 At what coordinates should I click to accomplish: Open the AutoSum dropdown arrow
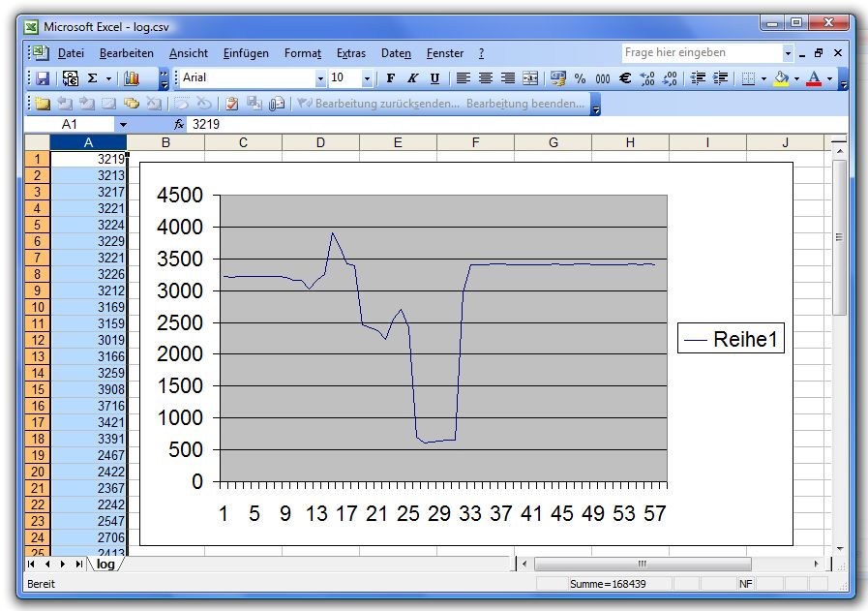point(108,78)
